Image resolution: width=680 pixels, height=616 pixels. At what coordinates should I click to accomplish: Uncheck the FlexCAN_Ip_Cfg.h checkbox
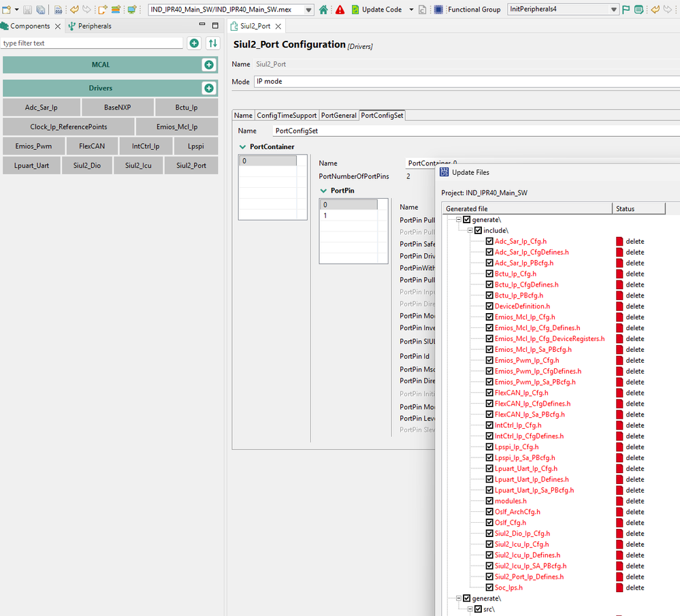[x=489, y=393]
